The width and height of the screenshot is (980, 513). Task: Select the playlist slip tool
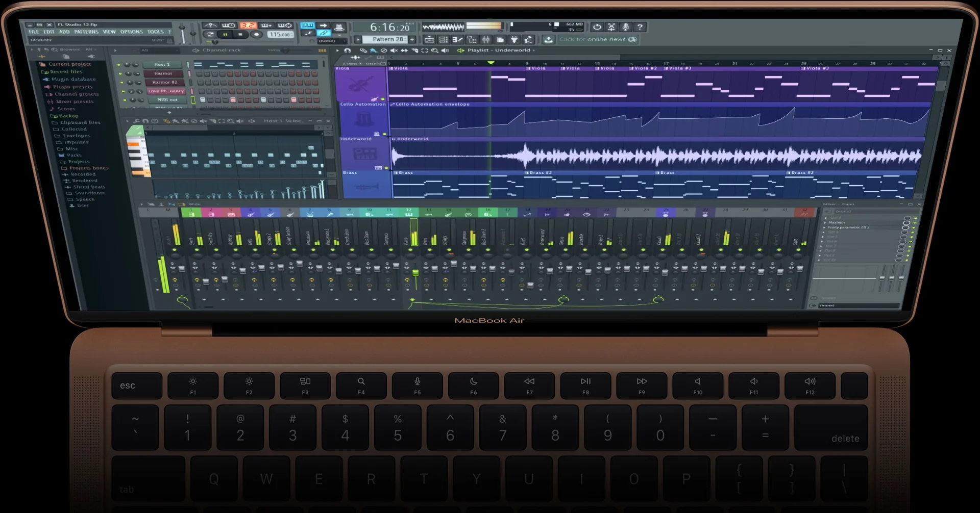pyautogui.click(x=404, y=50)
